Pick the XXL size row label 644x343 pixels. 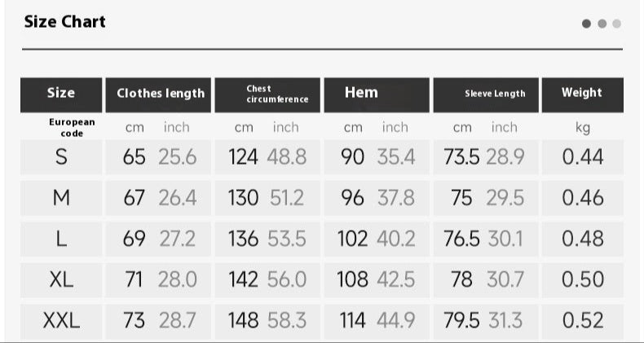point(61,321)
